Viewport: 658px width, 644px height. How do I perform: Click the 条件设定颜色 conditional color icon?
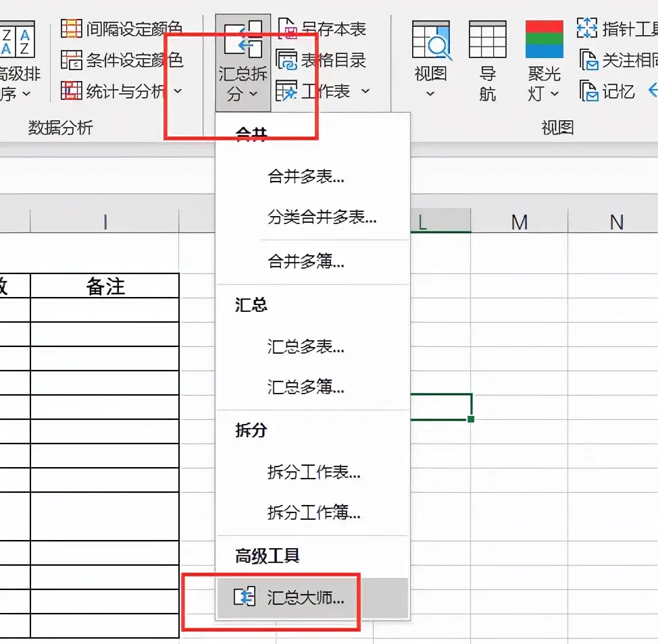(70, 59)
